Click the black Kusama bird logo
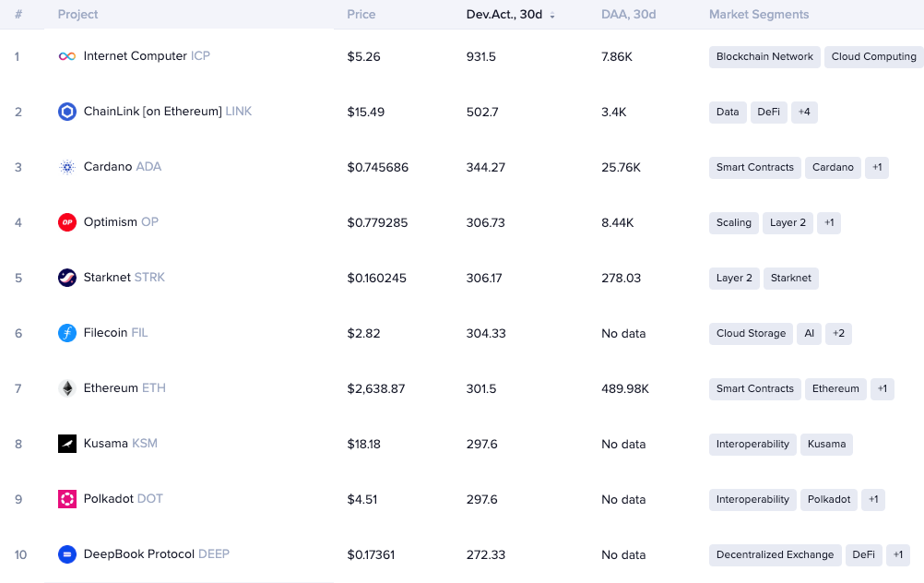The width and height of the screenshot is (924, 583). click(67, 444)
